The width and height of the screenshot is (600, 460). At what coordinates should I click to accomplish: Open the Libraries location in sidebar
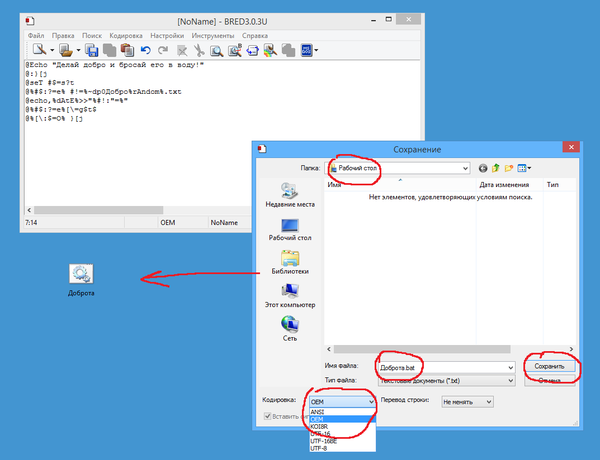[x=288, y=262]
